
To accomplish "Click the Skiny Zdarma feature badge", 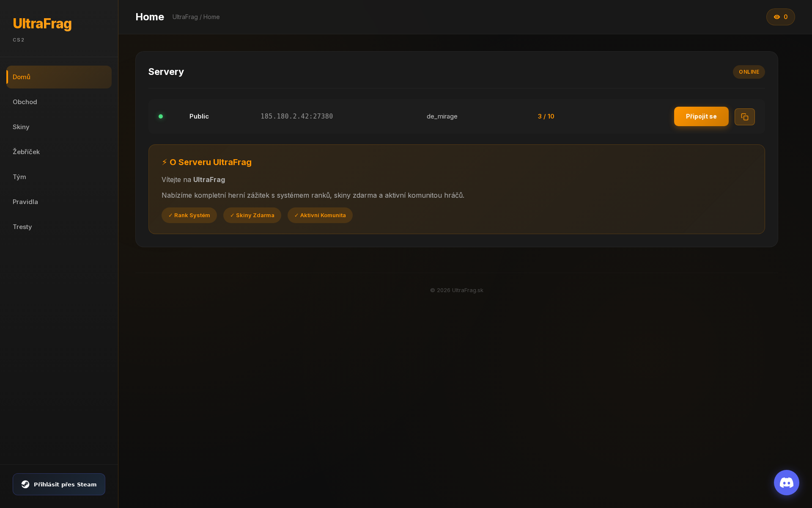I will [252, 215].
